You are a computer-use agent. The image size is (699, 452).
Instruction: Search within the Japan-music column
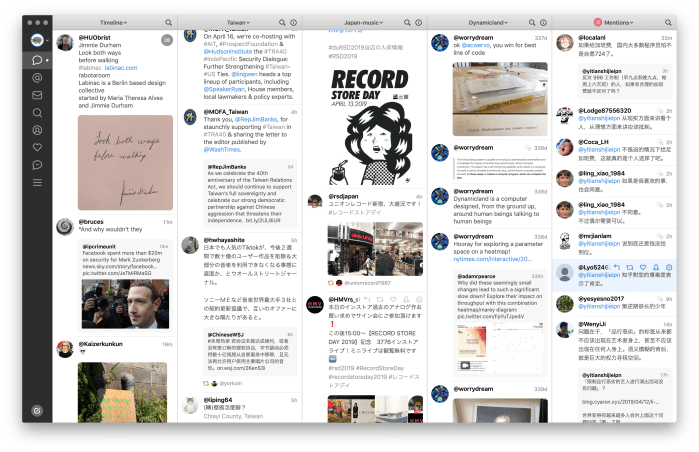[407, 22]
